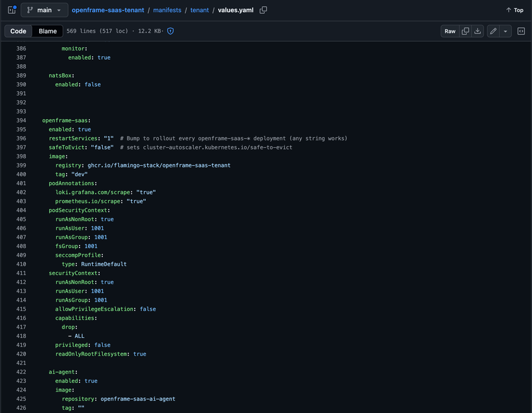Viewport: 532px width, 413px height.
Task: Click the fsGroup key on line 408
Action: point(67,246)
